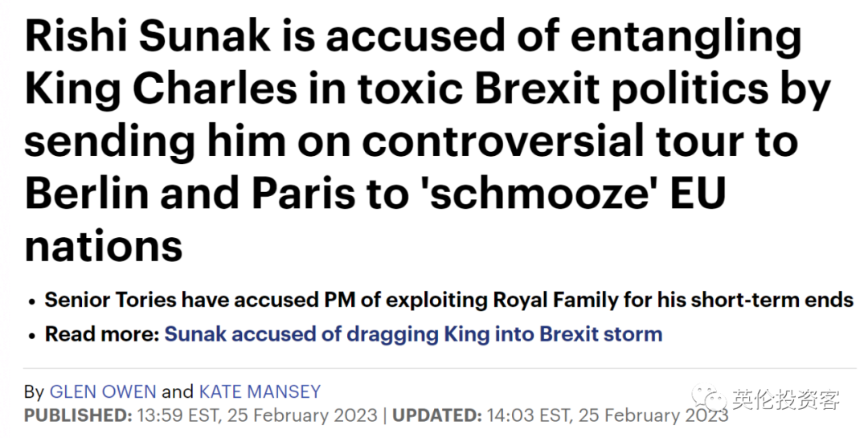
Task: Open the 'Sunak accused of dragging King' link
Action: [x=414, y=334]
